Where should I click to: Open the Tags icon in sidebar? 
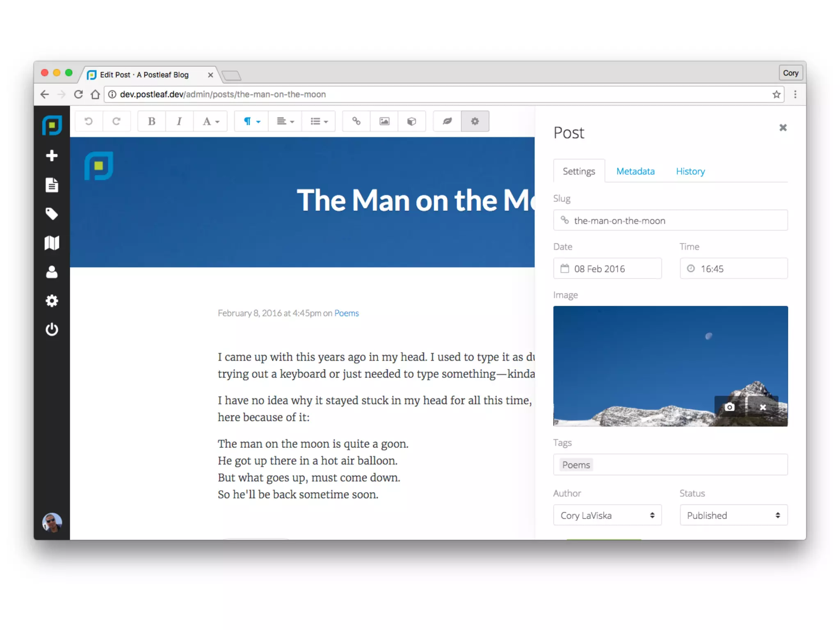[52, 214]
